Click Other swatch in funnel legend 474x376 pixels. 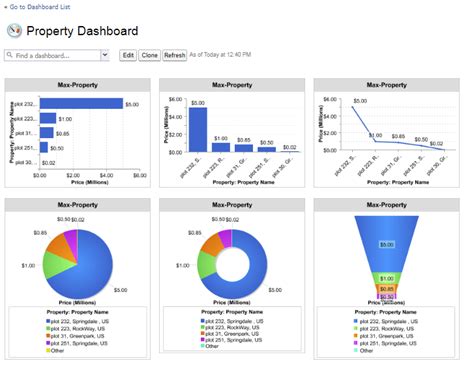pos(356,350)
